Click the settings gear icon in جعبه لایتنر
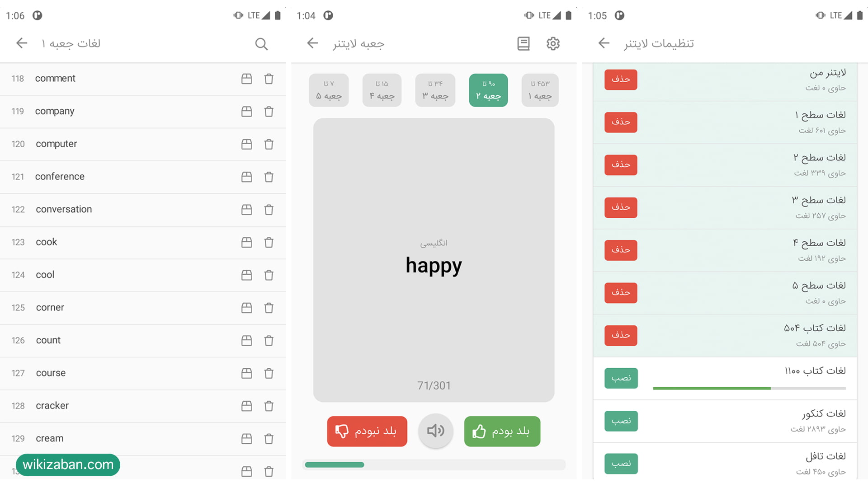This screenshot has height=488, width=868. click(553, 43)
